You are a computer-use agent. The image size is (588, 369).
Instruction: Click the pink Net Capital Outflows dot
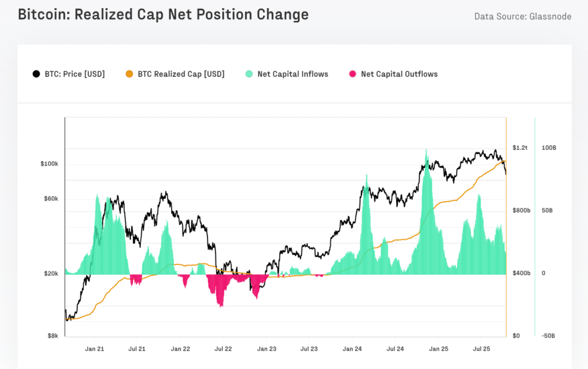tap(353, 74)
